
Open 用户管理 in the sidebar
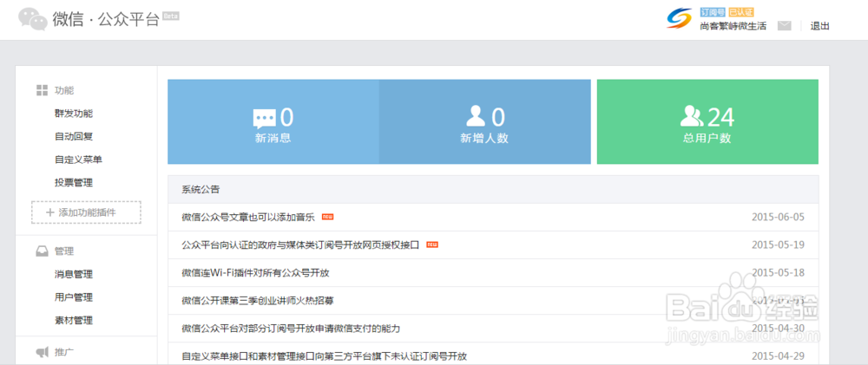(74, 297)
